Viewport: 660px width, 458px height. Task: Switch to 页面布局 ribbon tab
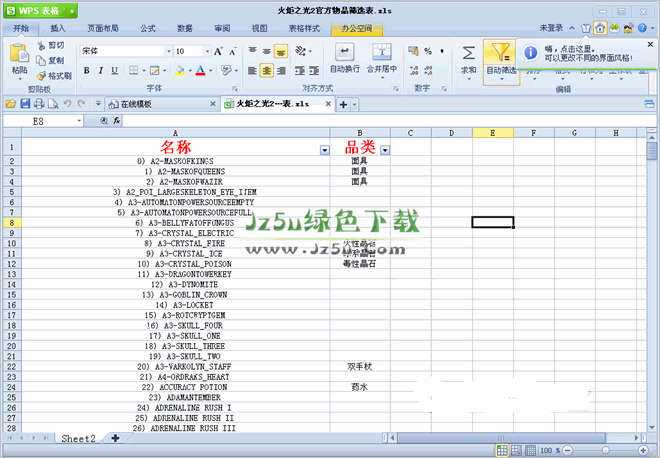click(x=103, y=28)
